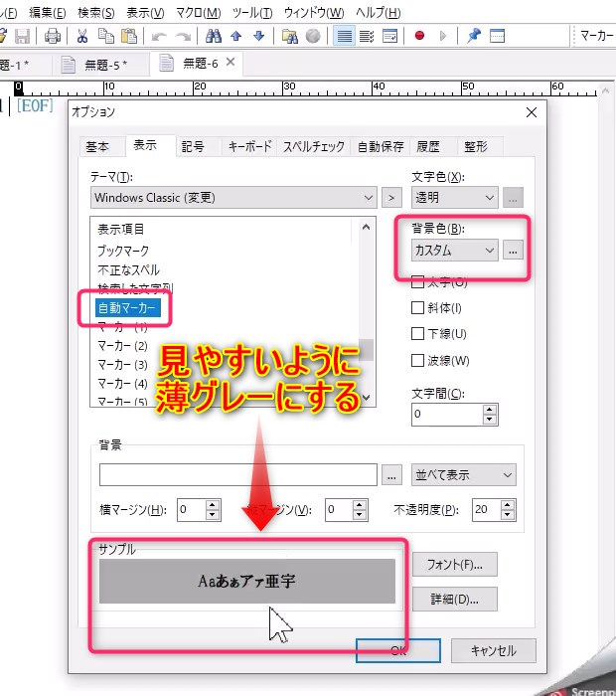Image resolution: width=616 pixels, height=696 pixels.
Task: Select 不正なスペル in the list
Action: (x=128, y=269)
